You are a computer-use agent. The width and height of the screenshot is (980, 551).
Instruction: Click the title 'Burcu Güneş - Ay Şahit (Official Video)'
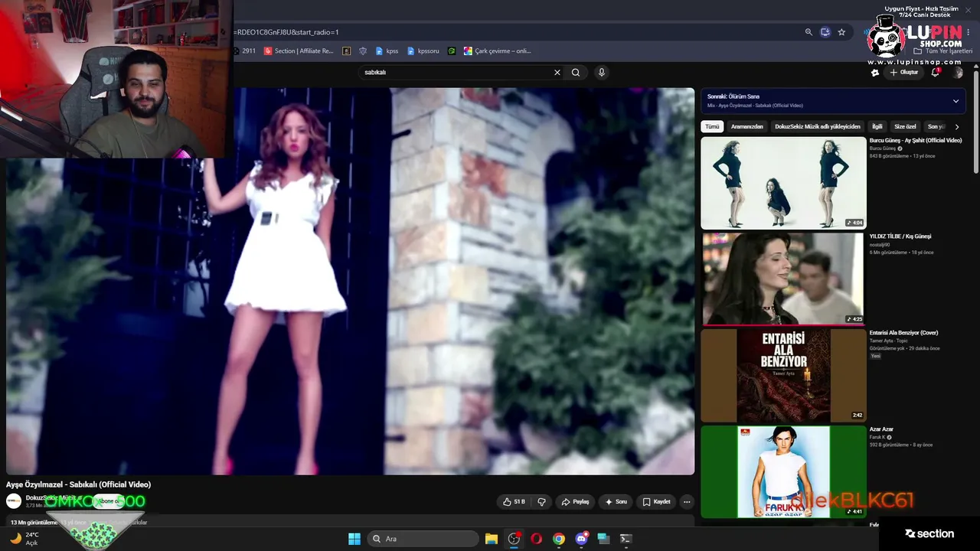916,141
